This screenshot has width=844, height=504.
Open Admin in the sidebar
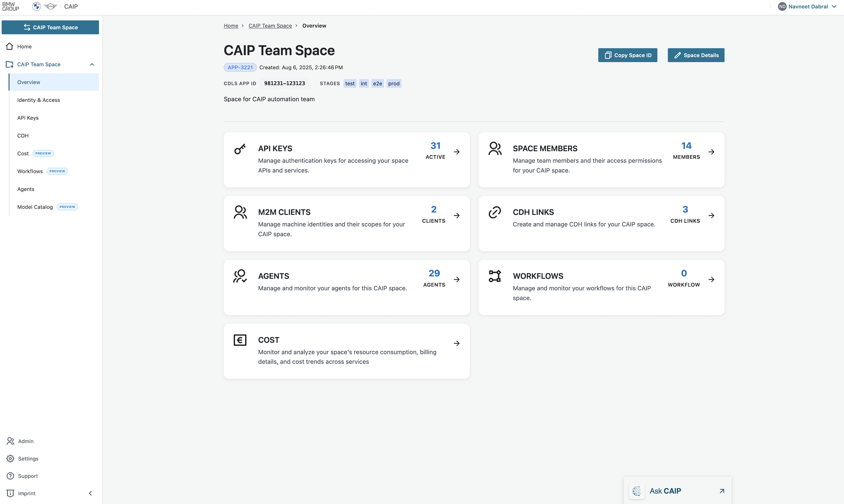click(26, 441)
